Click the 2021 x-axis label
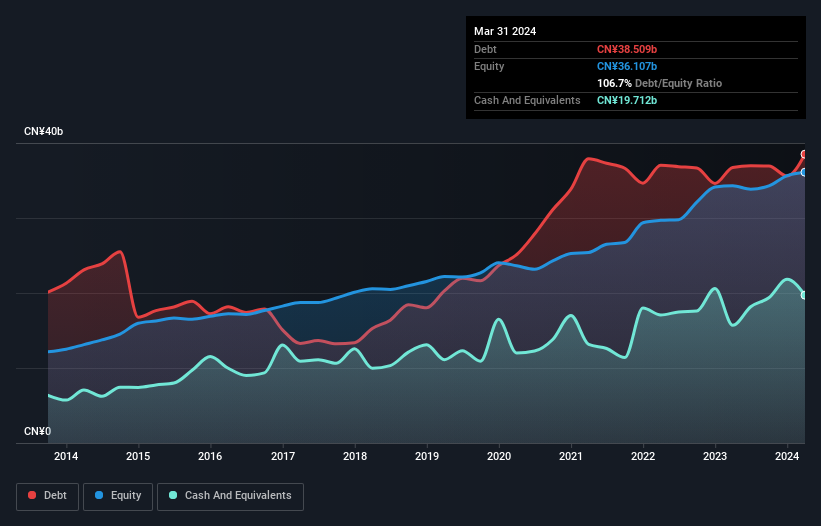The height and width of the screenshot is (526, 821). click(x=571, y=456)
